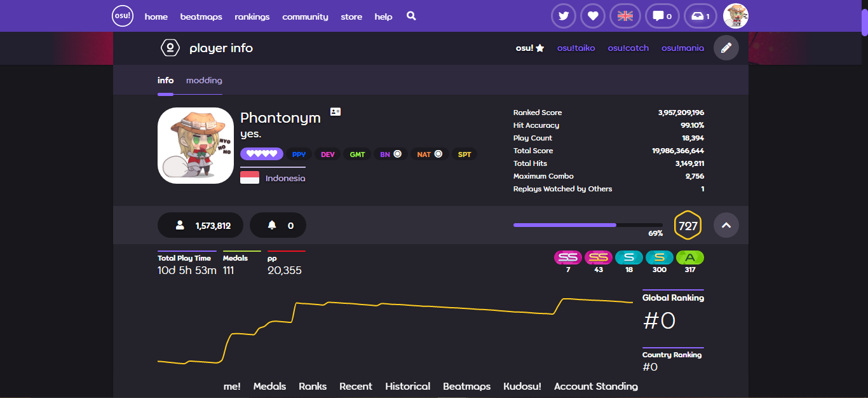Click the silver S rank badge with 18

pyautogui.click(x=629, y=257)
